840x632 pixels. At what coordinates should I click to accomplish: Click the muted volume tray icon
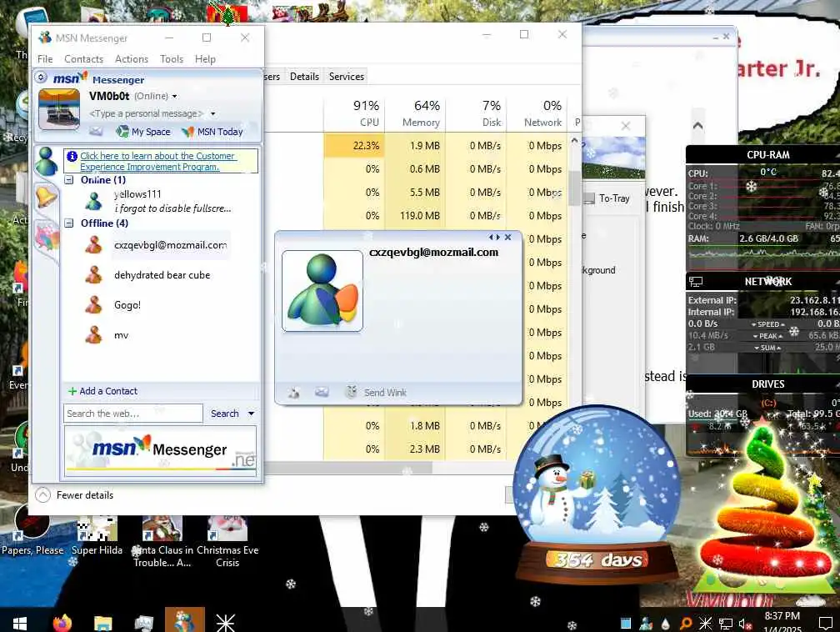coord(745,624)
